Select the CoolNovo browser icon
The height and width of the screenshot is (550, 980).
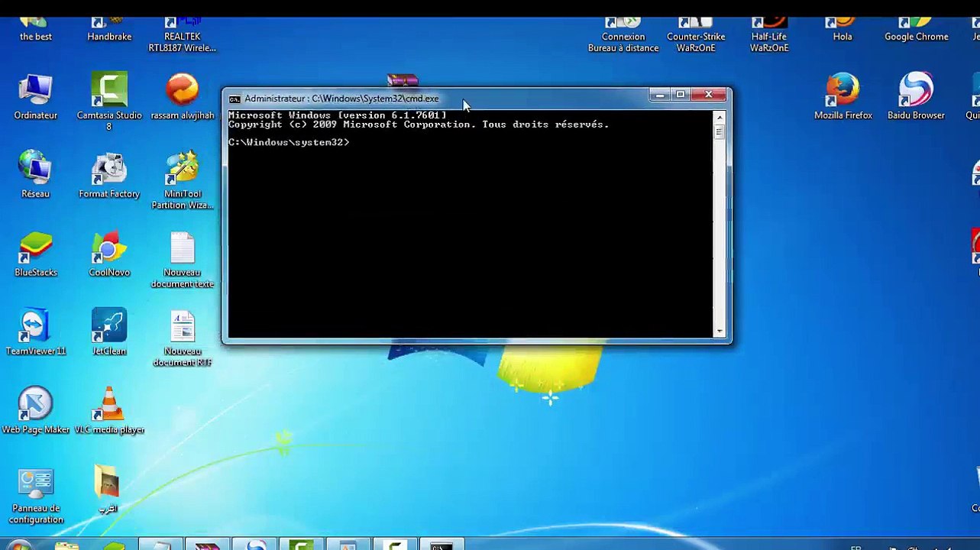[109, 254]
